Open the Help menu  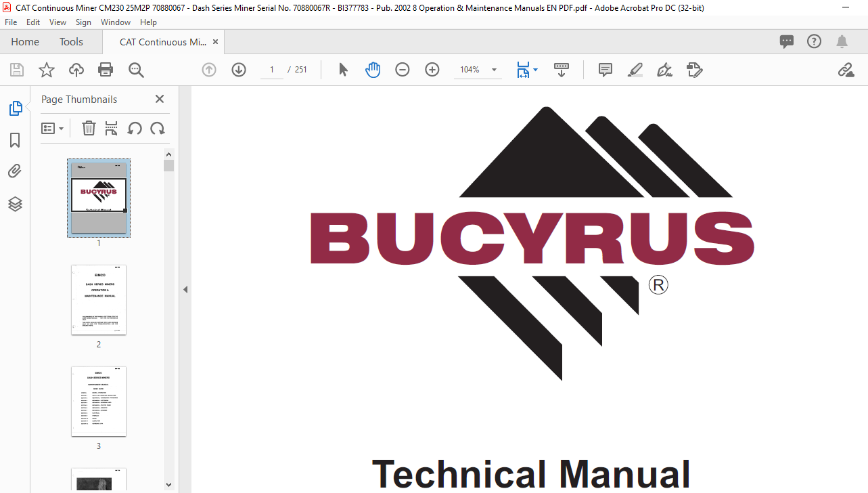[148, 22]
